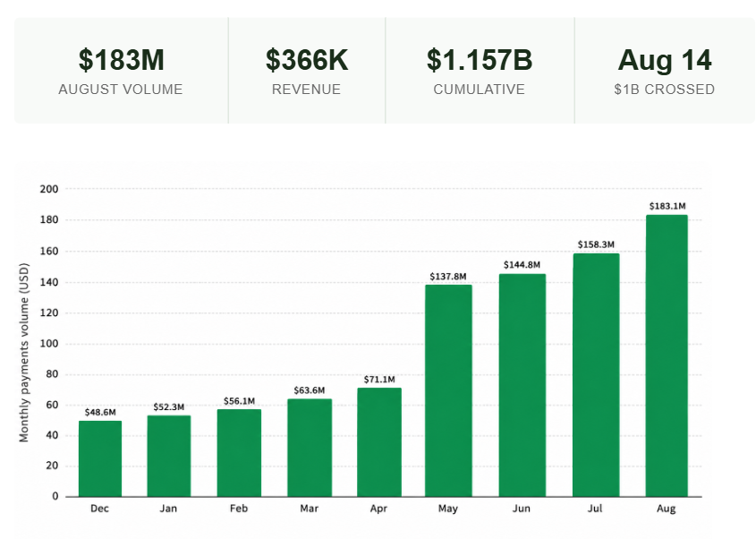Select the $63.6M data label
Viewport: 756px width, 539px height.
[x=310, y=389]
